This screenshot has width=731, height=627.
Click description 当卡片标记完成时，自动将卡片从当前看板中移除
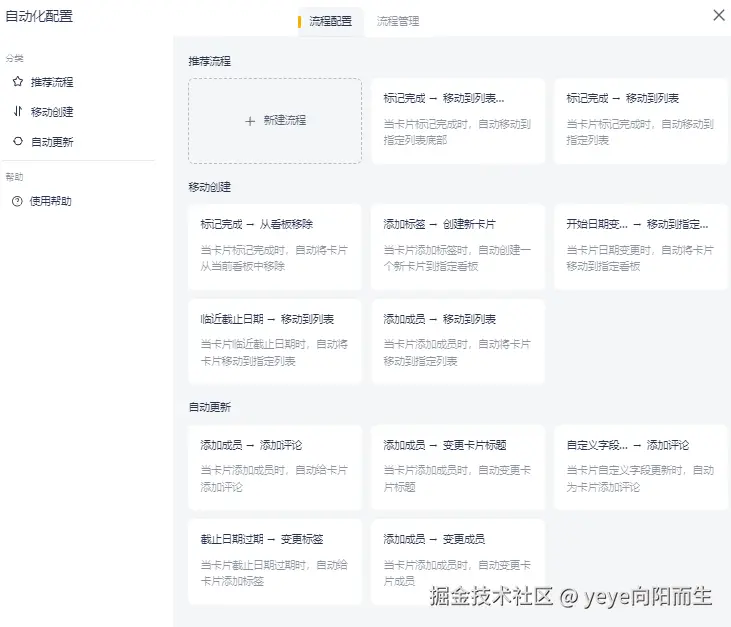click(274, 258)
